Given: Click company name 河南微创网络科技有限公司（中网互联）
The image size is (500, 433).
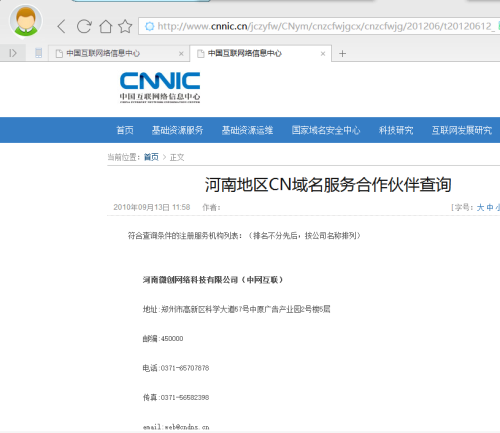Looking at the screenshot, I should click(x=213, y=280).
